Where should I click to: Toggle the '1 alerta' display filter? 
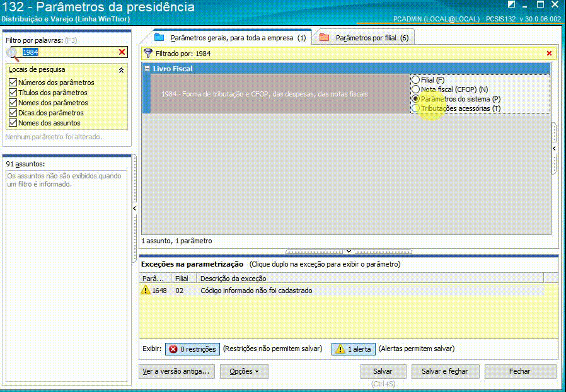tap(354, 349)
